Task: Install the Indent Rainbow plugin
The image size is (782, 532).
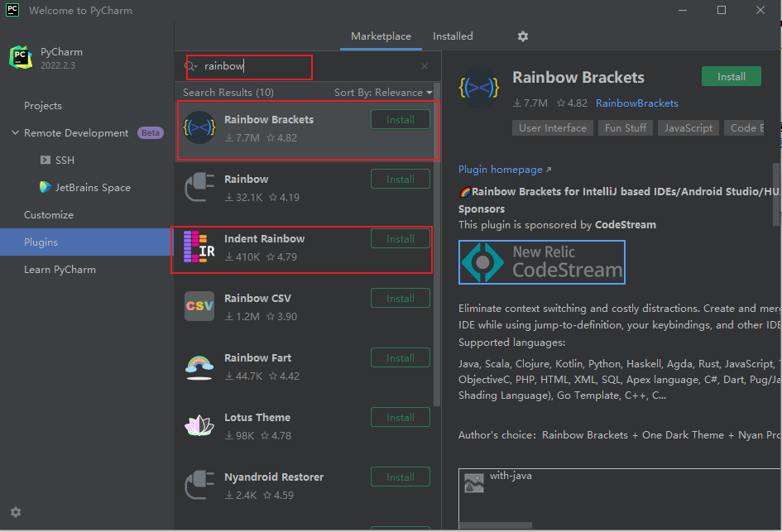Action: (x=401, y=239)
